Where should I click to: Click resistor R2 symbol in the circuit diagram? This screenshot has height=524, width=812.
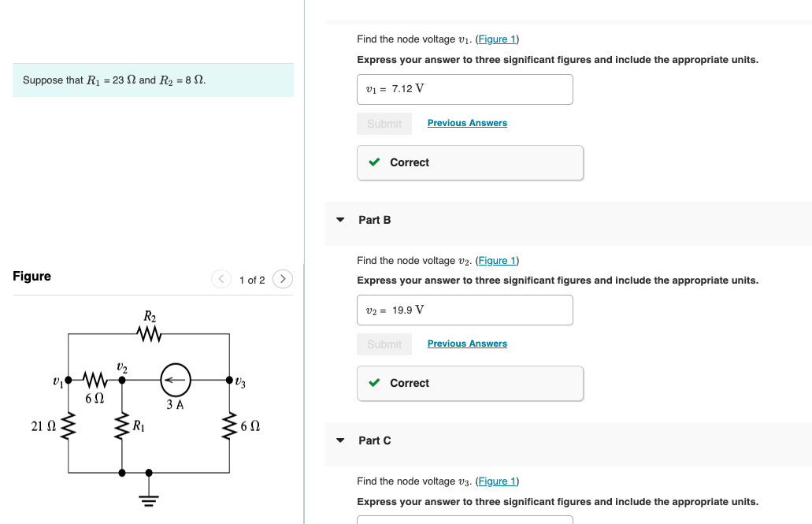[x=149, y=332]
